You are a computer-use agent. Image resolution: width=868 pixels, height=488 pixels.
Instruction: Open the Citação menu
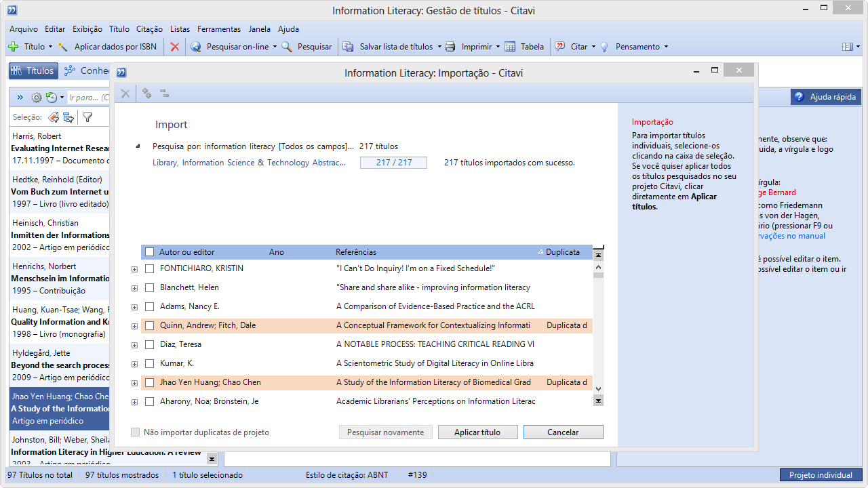149,29
